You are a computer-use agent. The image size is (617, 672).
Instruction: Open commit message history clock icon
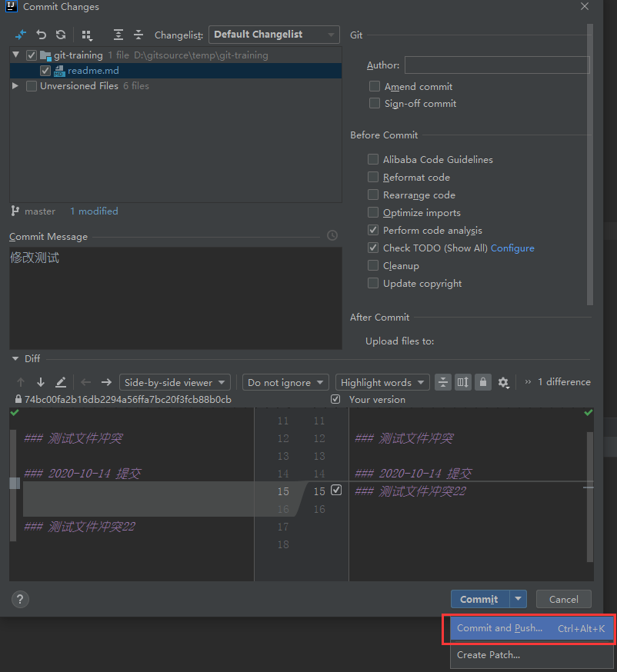[x=332, y=235]
